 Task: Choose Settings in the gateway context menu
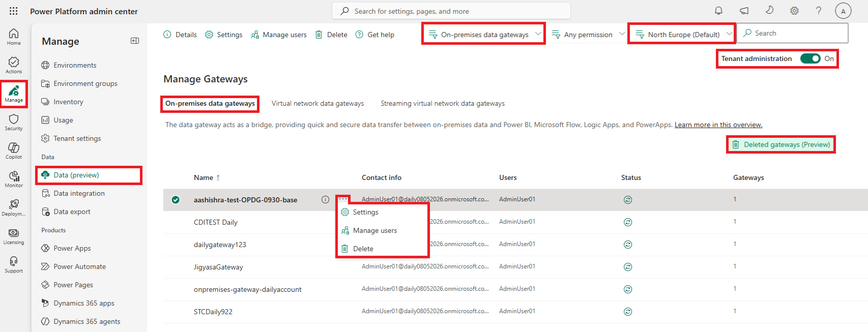click(383, 212)
